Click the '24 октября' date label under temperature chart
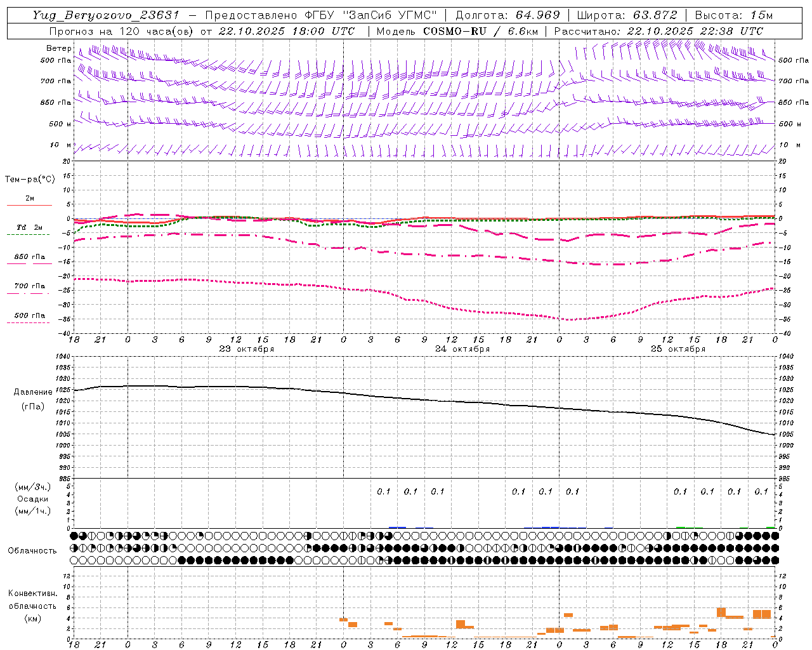 [462, 349]
